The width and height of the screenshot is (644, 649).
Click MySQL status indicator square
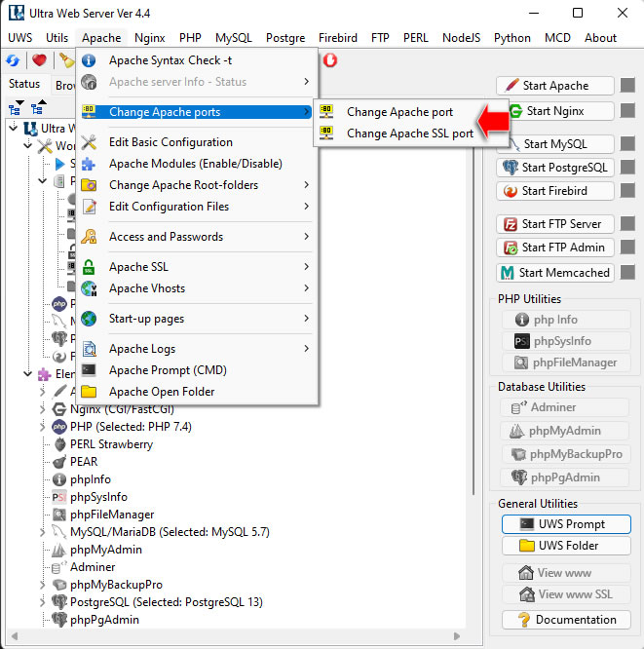click(627, 144)
